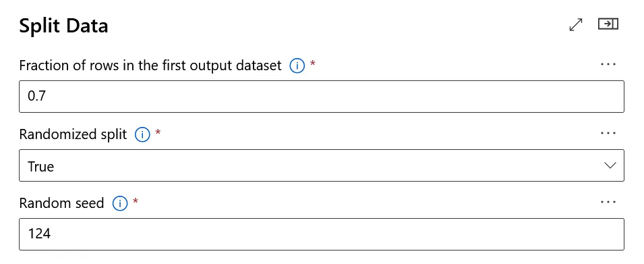This screenshot has width=644, height=264.
Task: Expand the Split Data panel to full view
Action: [x=576, y=25]
